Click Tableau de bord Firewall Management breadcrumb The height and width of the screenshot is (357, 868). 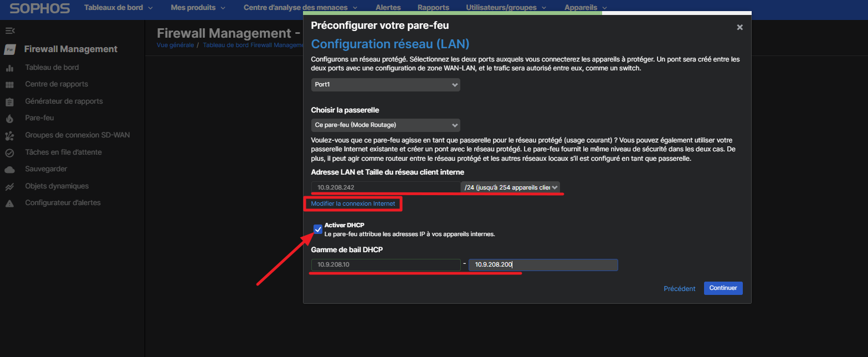pos(253,45)
